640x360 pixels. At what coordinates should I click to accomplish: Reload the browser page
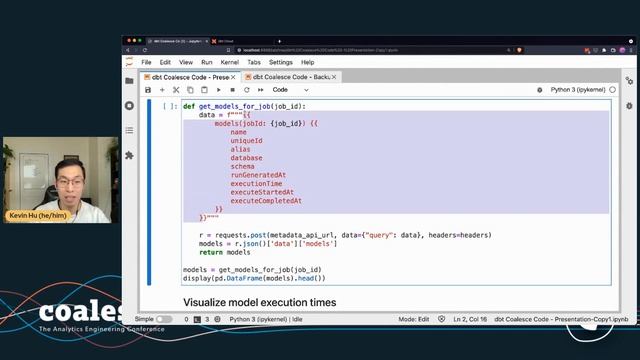pos(144,50)
